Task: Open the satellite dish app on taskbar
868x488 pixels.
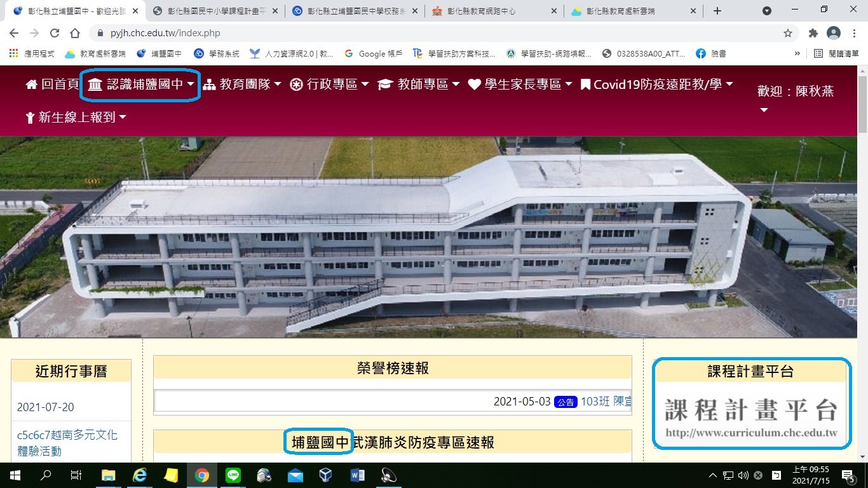Action: 388,475
